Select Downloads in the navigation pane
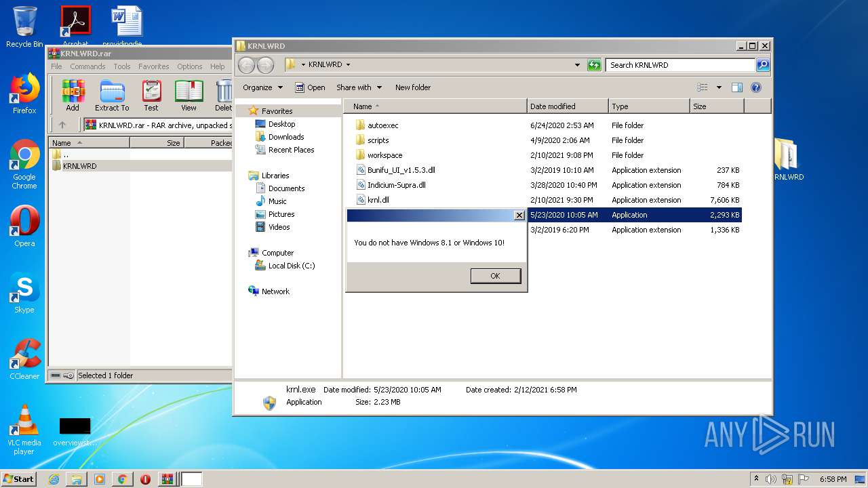The height and width of the screenshot is (488, 868). 279,137
